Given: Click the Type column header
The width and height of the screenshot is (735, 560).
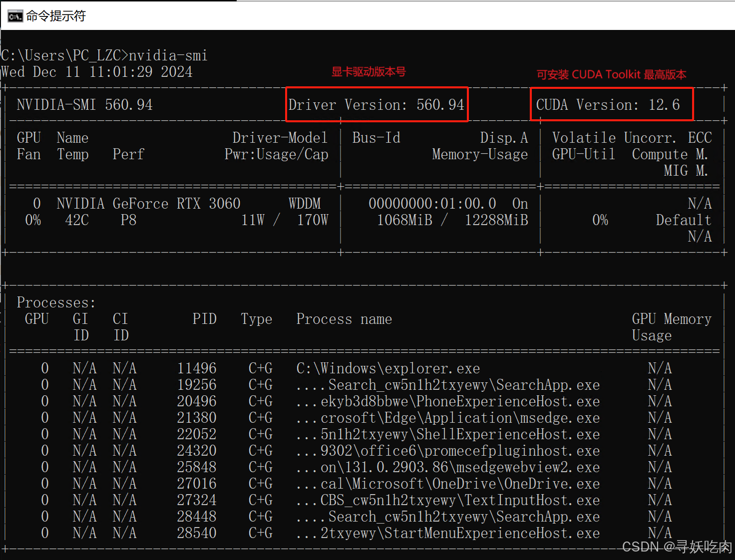Looking at the screenshot, I should [257, 319].
